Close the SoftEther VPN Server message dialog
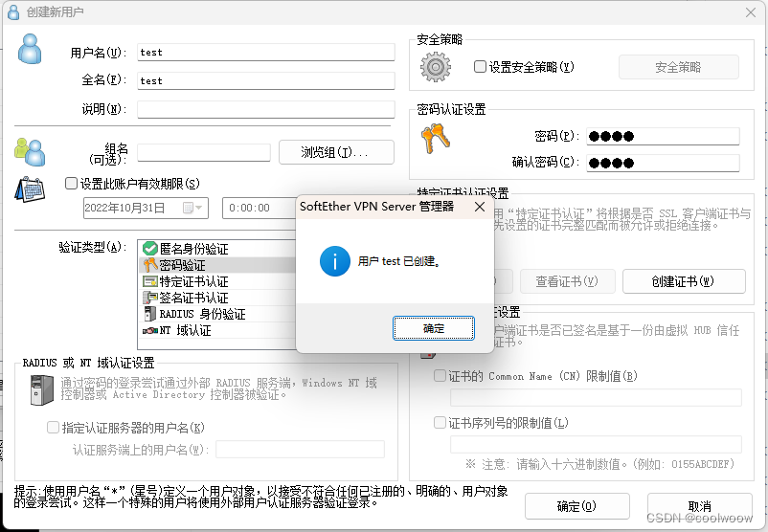The image size is (768, 532). coord(480,207)
